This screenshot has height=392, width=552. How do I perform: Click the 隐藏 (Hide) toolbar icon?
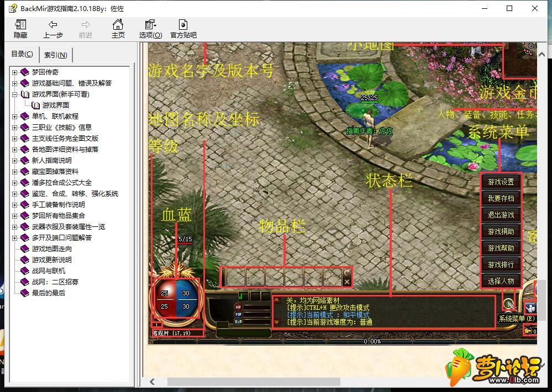(20, 25)
